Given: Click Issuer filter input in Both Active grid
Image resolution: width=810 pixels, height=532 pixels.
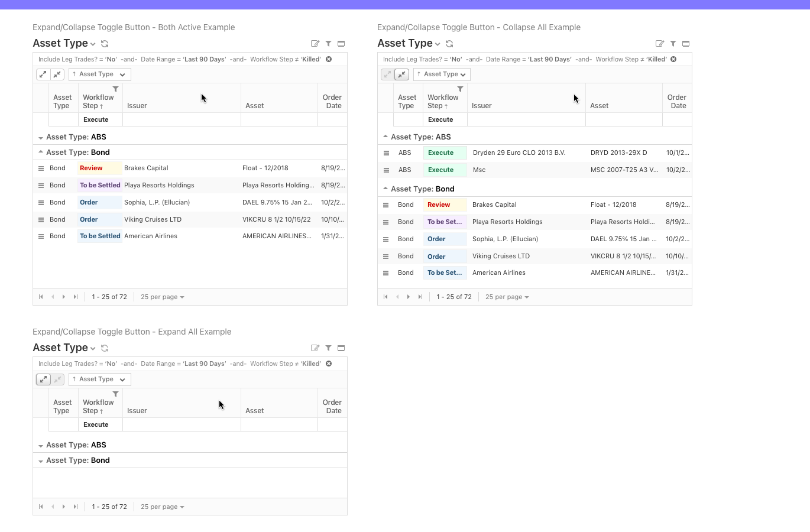Looking at the screenshot, I should pyautogui.click(x=182, y=119).
